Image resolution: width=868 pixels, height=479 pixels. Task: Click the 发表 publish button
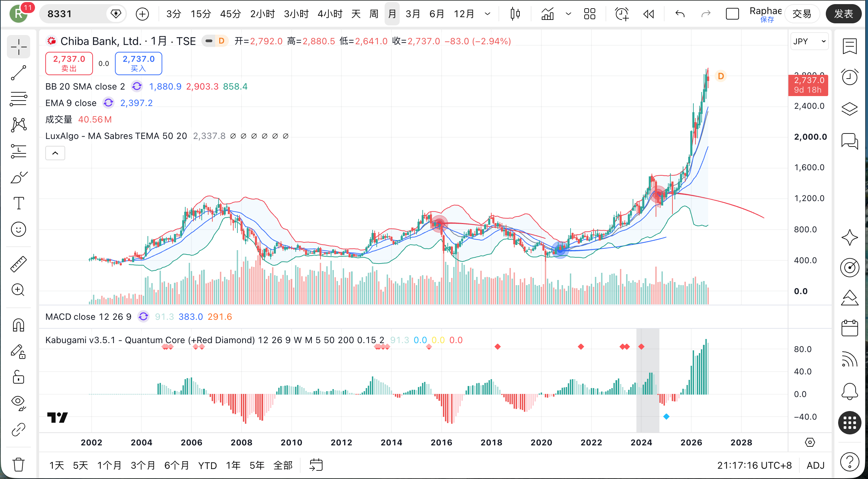pyautogui.click(x=843, y=14)
